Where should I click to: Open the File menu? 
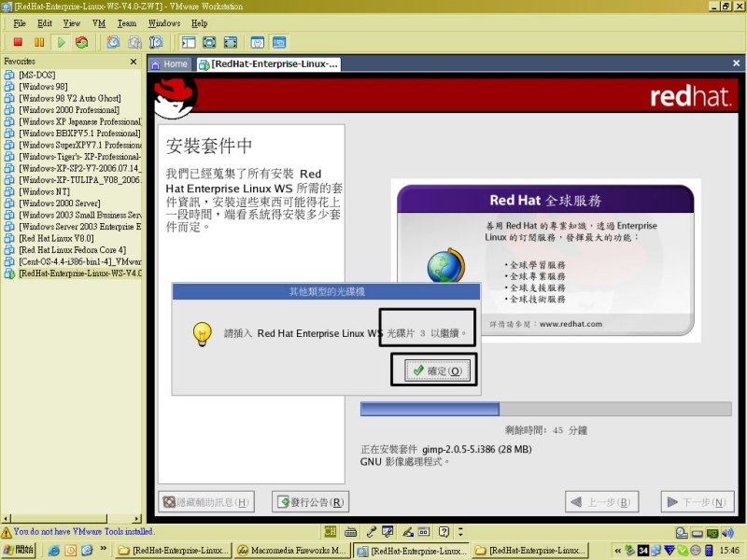(20, 23)
